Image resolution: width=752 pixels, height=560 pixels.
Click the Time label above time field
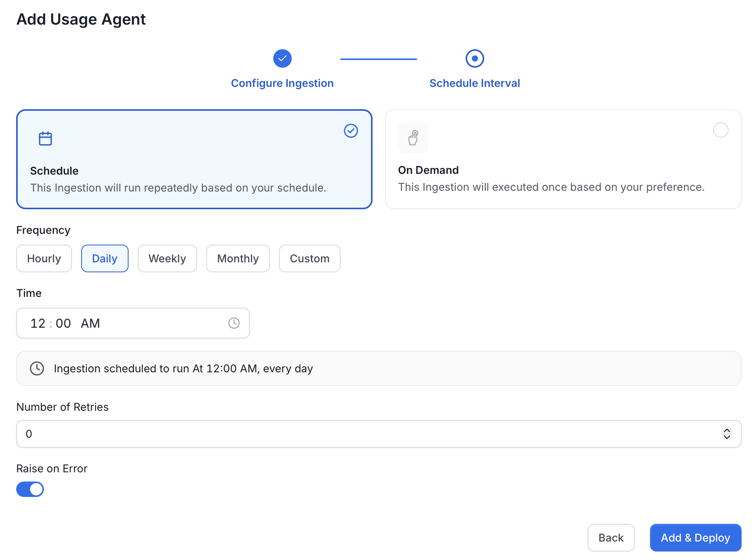pyautogui.click(x=29, y=293)
